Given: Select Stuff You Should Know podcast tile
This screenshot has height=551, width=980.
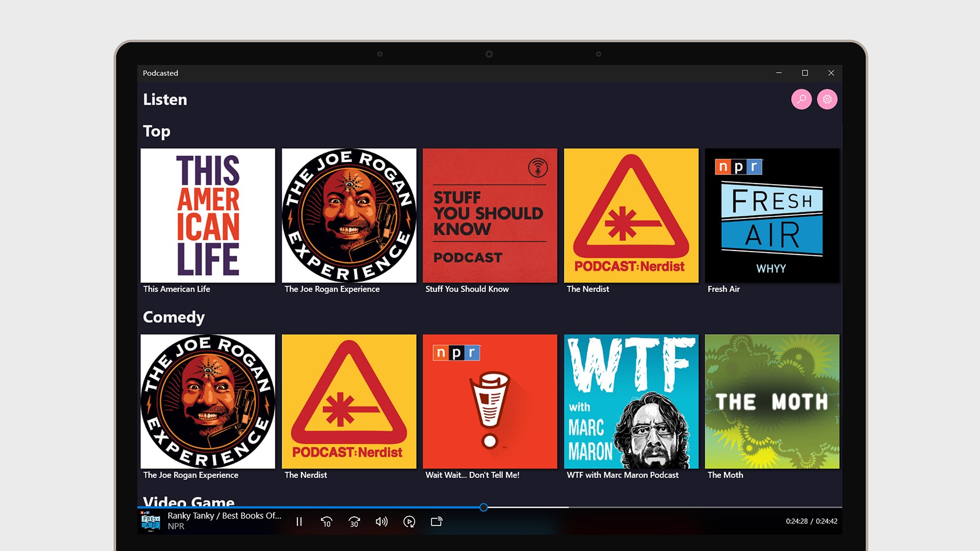Looking at the screenshot, I should (x=489, y=215).
